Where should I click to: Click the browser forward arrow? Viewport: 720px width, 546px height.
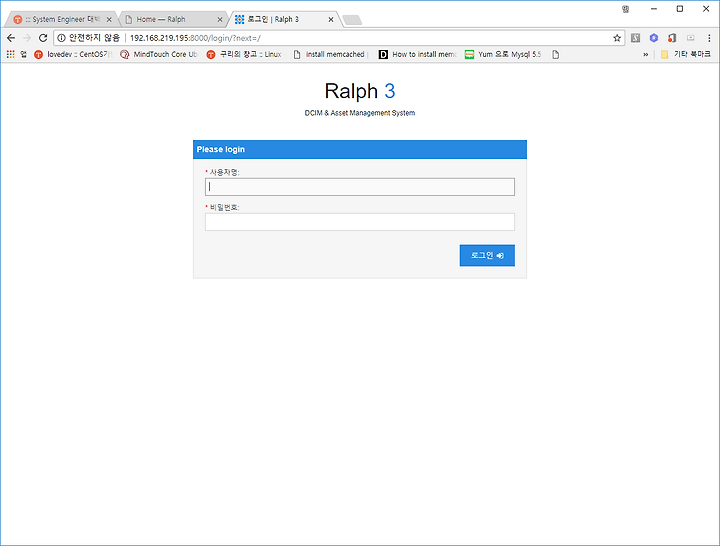tap(27, 38)
